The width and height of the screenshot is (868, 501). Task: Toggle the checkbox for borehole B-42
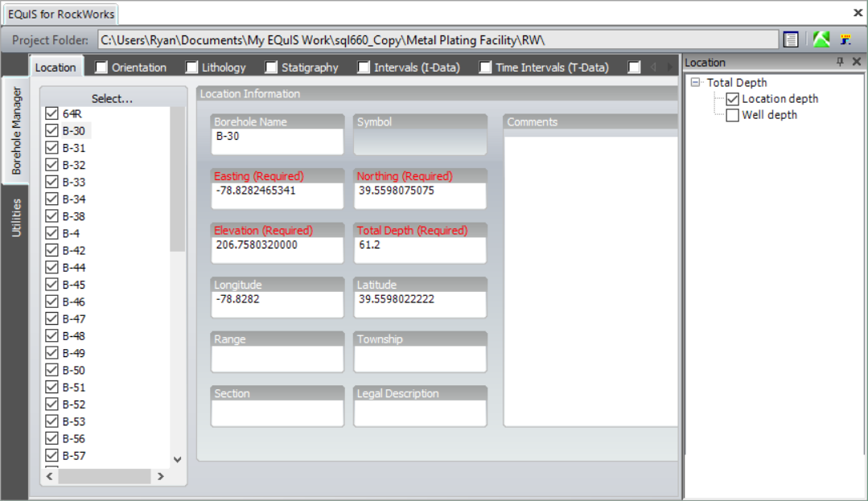click(x=52, y=250)
